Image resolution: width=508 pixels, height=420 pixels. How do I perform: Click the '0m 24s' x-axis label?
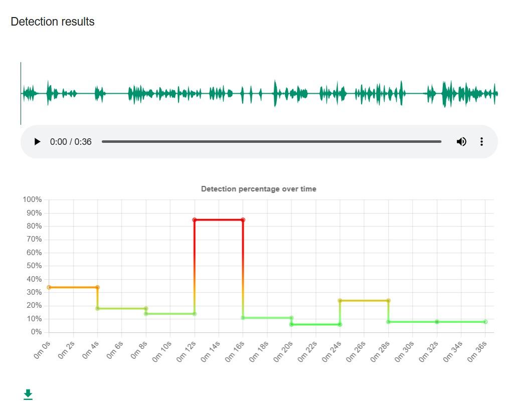coord(331,352)
